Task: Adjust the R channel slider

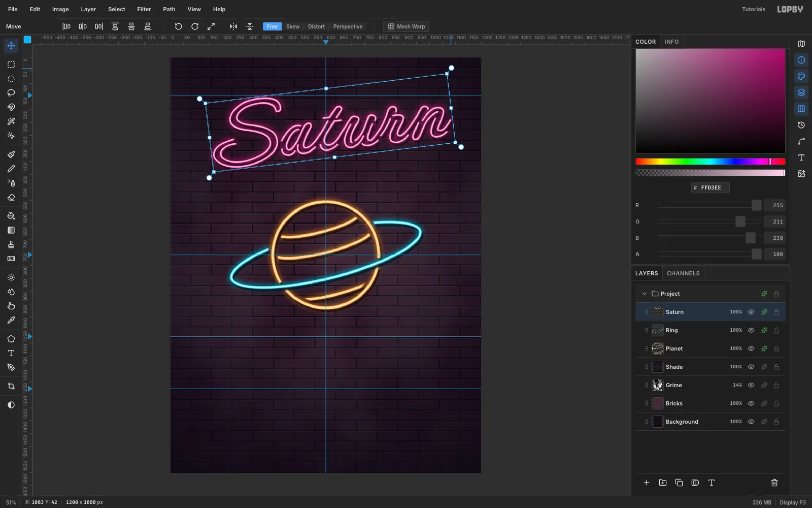Action: click(709, 205)
